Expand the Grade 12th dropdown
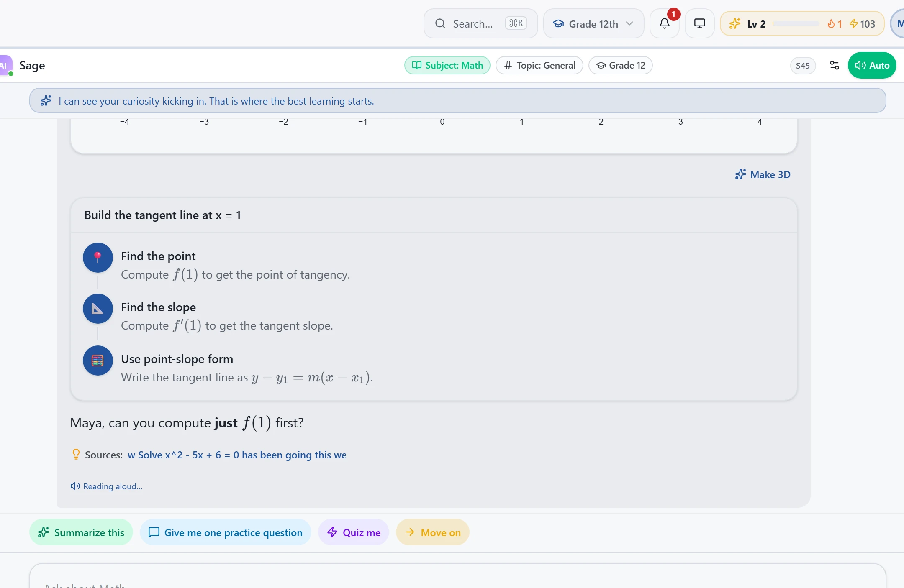Image resolution: width=904 pixels, height=588 pixels. click(593, 24)
